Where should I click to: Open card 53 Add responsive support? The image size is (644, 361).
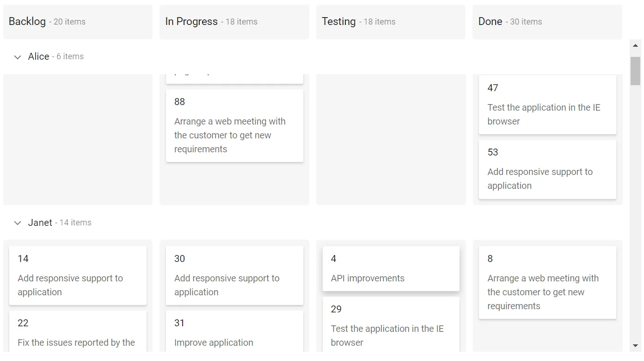coord(547,169)
